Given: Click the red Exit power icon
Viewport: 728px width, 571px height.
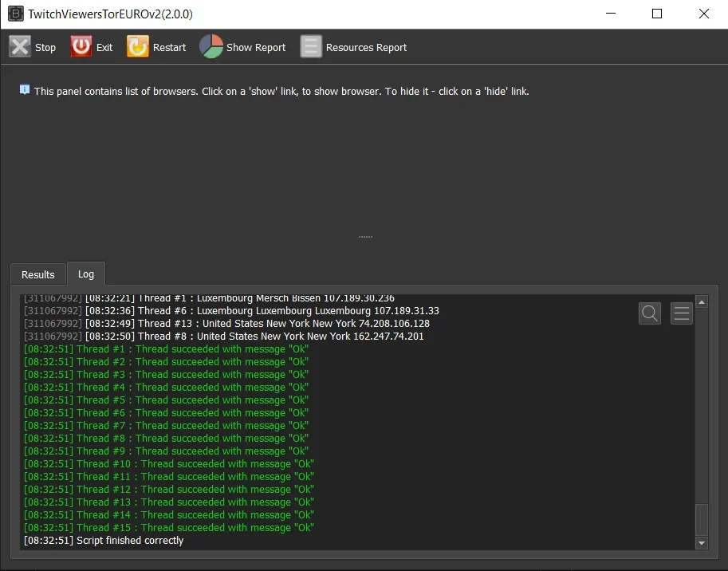Looking at the screenshot, I should tap(81, 46).
